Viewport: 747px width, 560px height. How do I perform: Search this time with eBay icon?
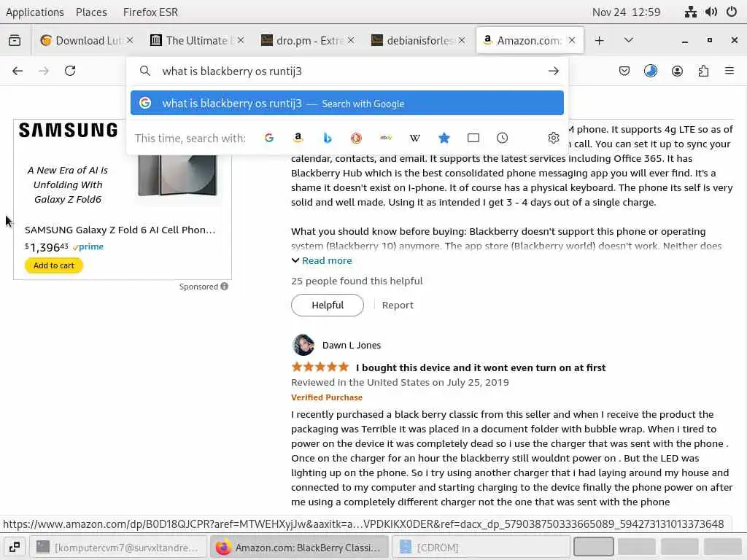point(386,138)
